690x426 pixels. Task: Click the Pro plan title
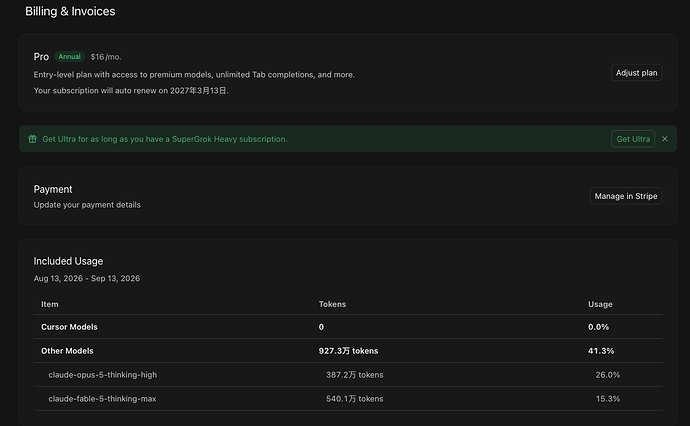coord(41,57)
